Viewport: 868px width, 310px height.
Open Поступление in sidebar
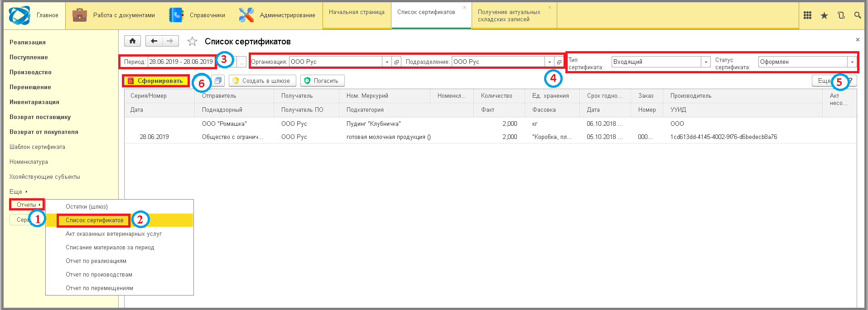coord(29,57)
